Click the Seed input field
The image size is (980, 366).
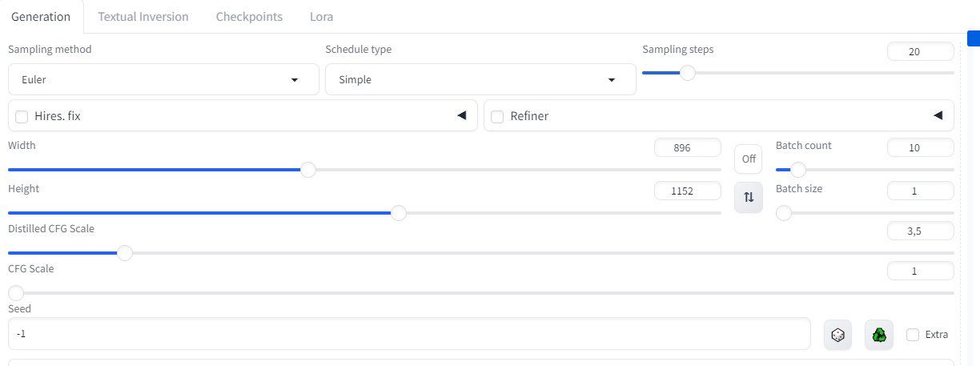408,334
